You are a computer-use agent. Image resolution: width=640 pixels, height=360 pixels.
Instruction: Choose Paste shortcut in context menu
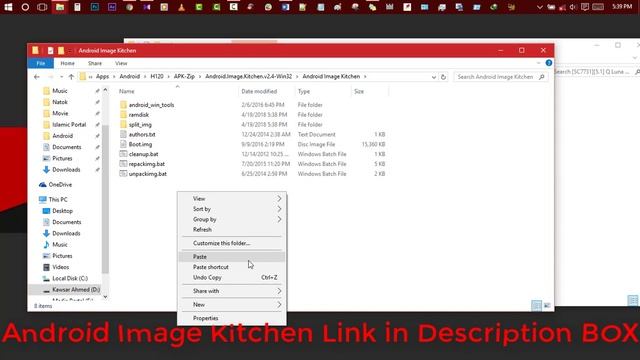point(232,267)
